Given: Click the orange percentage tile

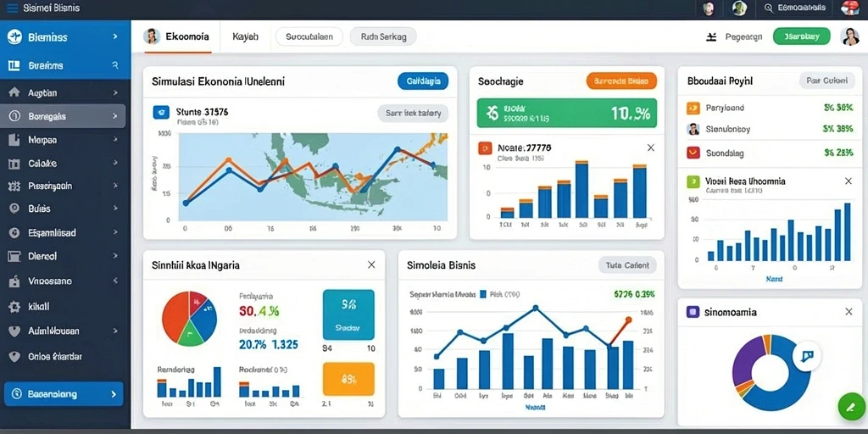Looking at the screenshot, I should (x=348, y=379).
